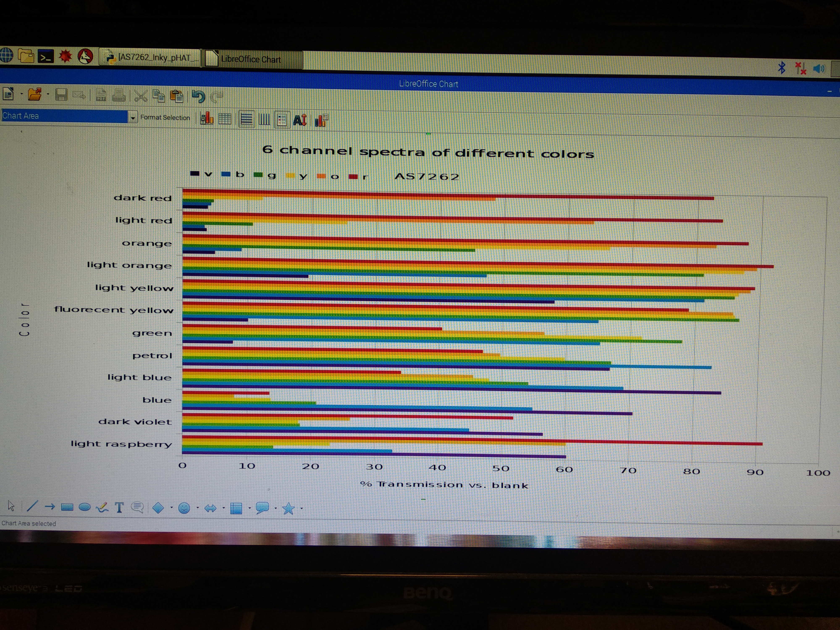
Task: Click the Export as PDF icon
Action: [101, 95]
